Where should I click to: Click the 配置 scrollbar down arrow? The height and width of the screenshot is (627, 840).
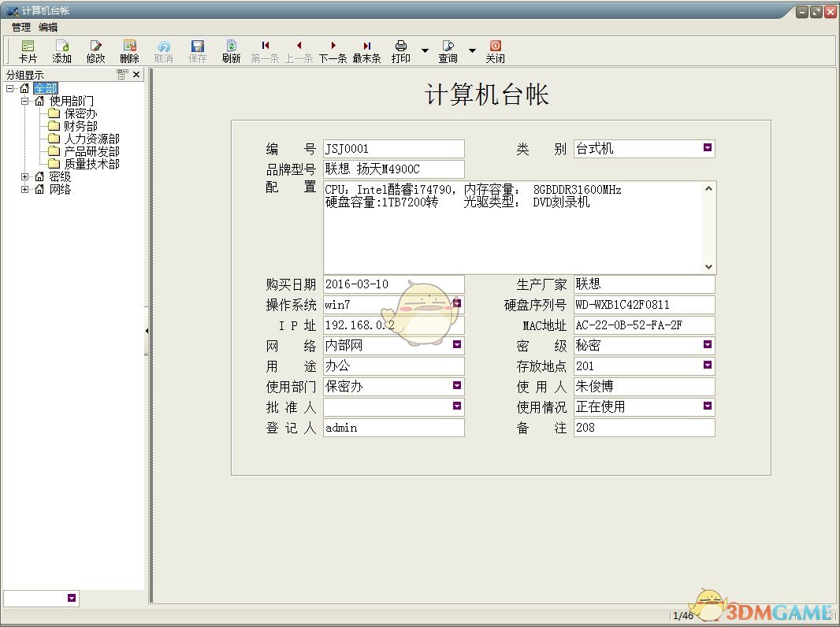(708, 267)
